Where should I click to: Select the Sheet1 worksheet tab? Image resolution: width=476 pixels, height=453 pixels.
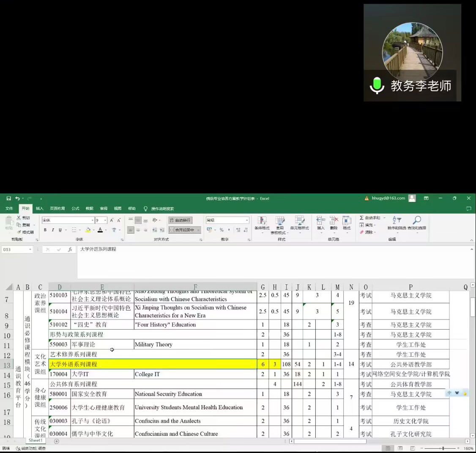point(36,440)
